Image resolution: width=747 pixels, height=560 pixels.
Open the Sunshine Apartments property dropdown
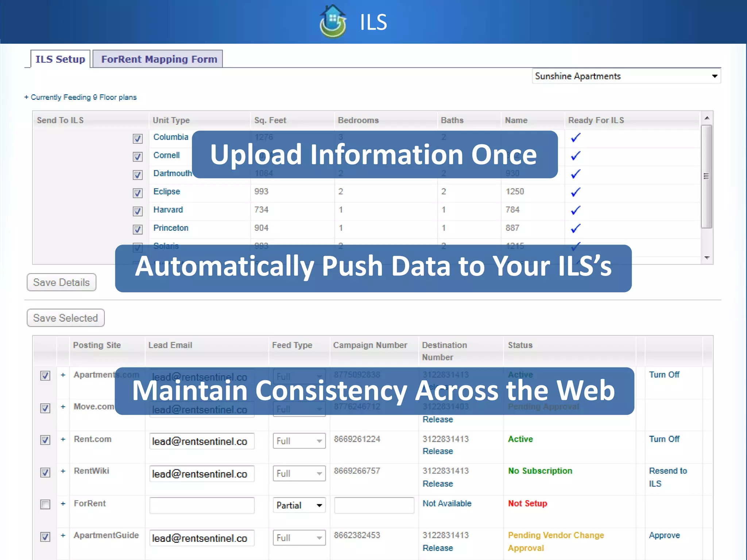coord(626,76)
